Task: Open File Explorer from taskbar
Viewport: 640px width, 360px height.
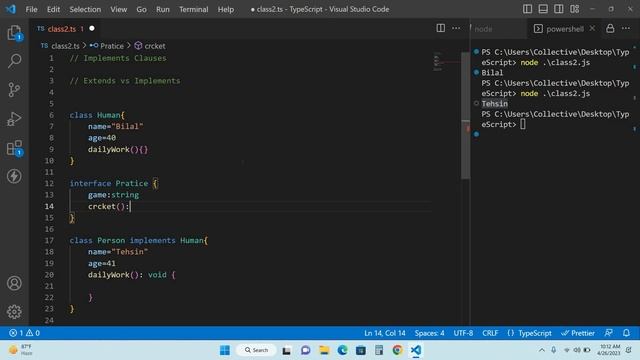Action: pos(324,350)
